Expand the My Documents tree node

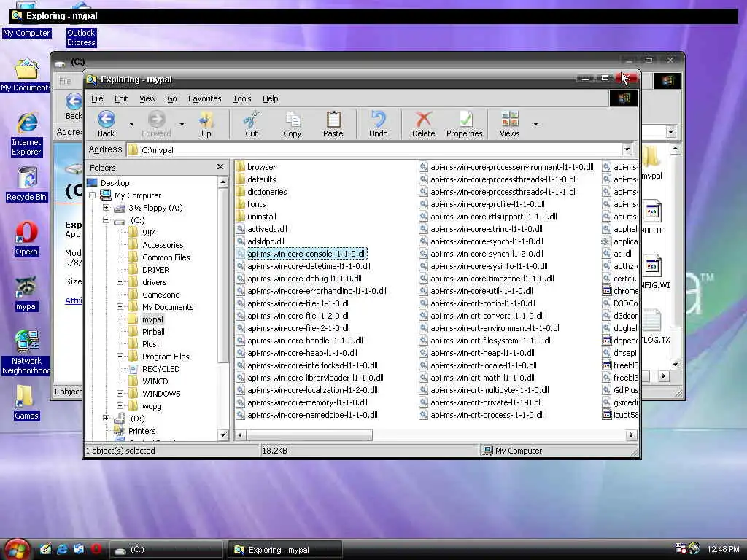pos(120,307)
